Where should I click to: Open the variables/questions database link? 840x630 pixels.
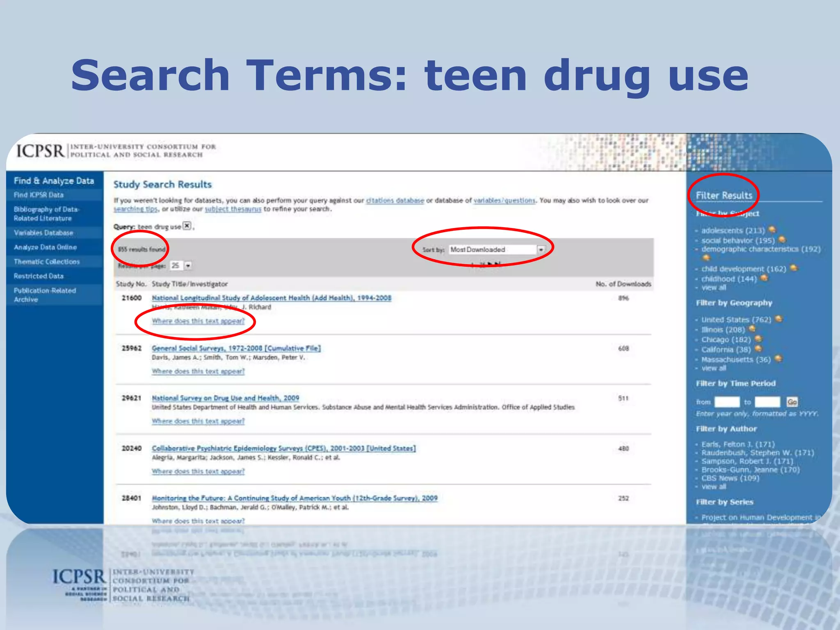[x=504, y=200]
